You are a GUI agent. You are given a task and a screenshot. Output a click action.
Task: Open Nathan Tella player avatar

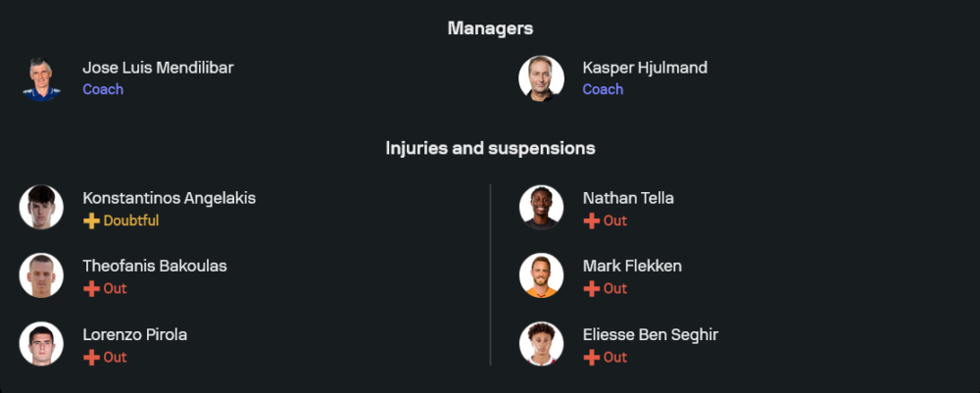541,207
